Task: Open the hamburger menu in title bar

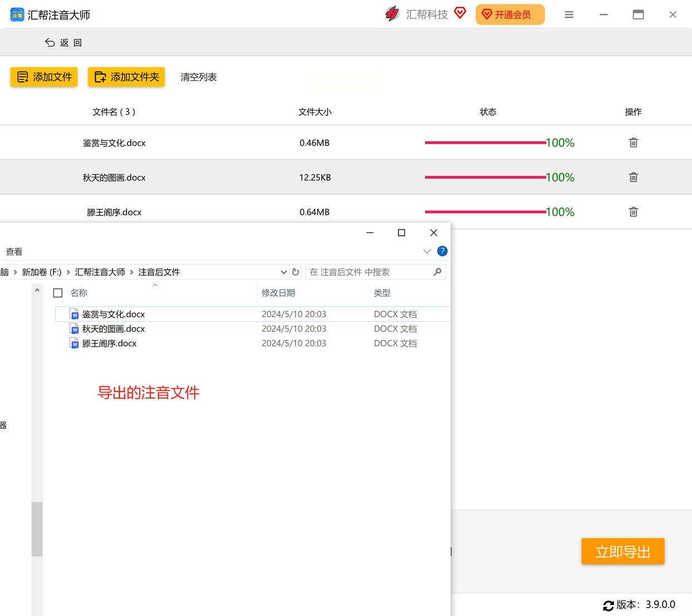Action: pos(569,15)
